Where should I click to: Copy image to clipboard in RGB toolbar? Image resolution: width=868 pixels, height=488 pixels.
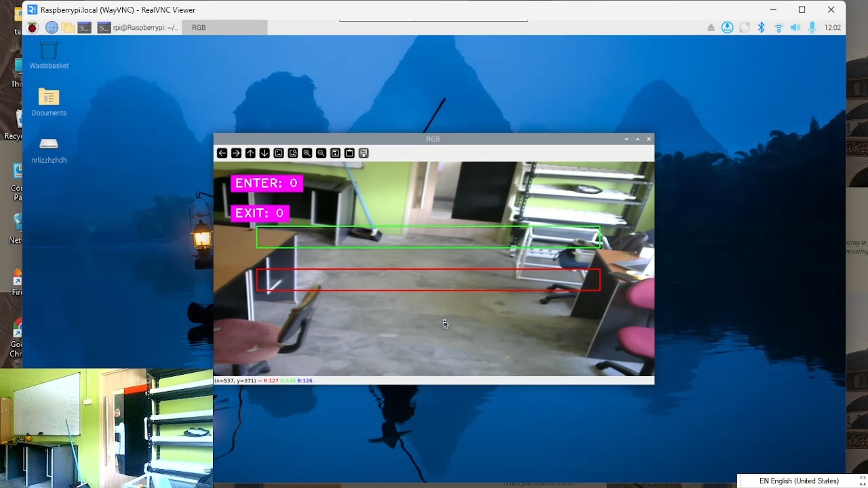[x=350, y=153]
